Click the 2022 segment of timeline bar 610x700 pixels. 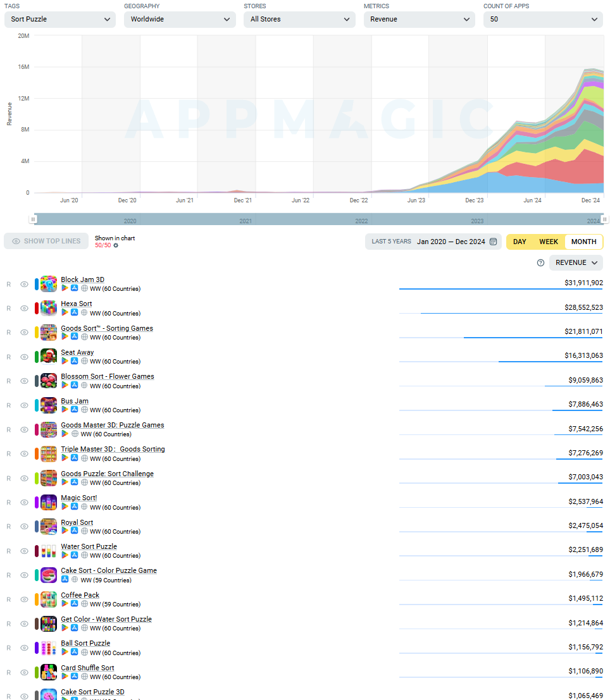coord(313,219)
